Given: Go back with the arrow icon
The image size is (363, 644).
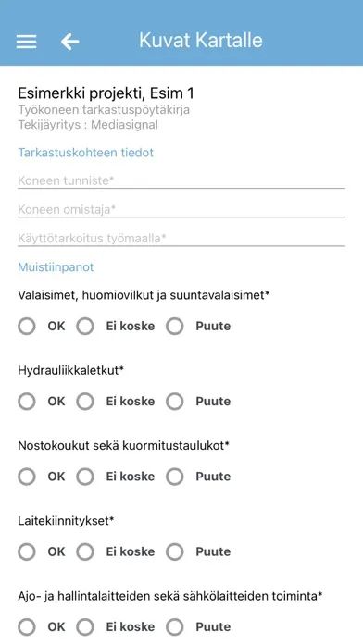Looking at the screenshot, I should click(69, 42).
